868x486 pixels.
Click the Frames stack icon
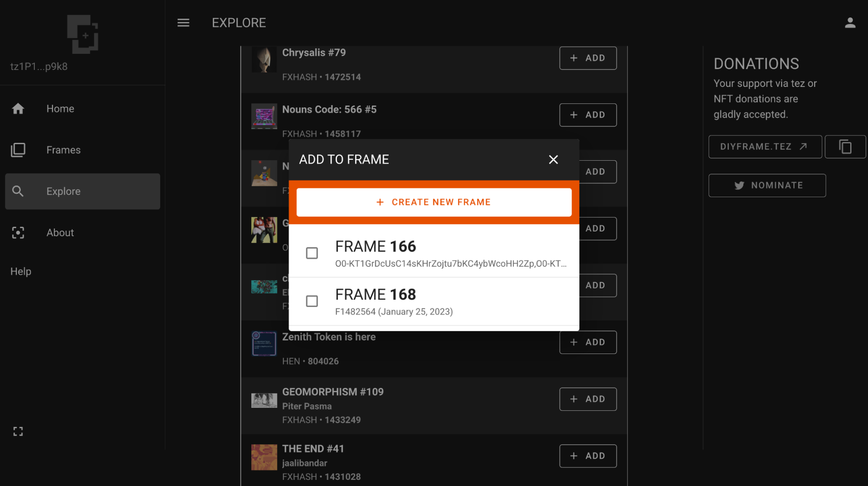click(x=18, y=150)
